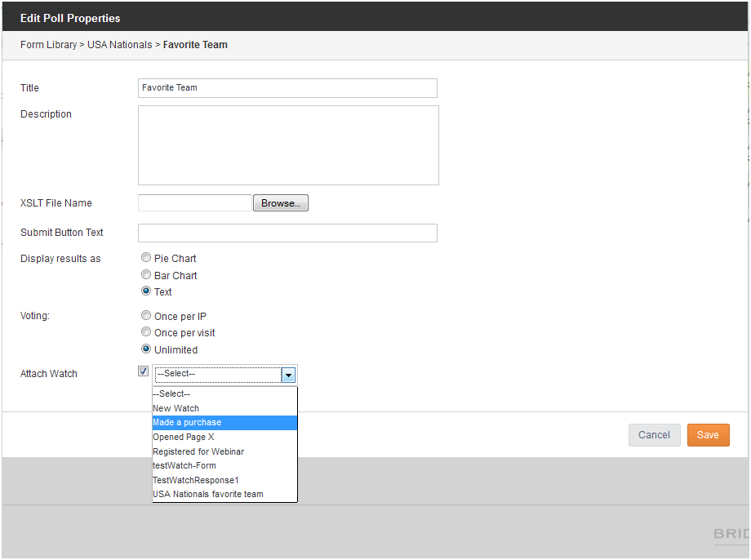The width and height of the screenshot is (751, 560).
Task: Uncheck the Attach Watch checkbox
Action: click(x=144, y=371)
